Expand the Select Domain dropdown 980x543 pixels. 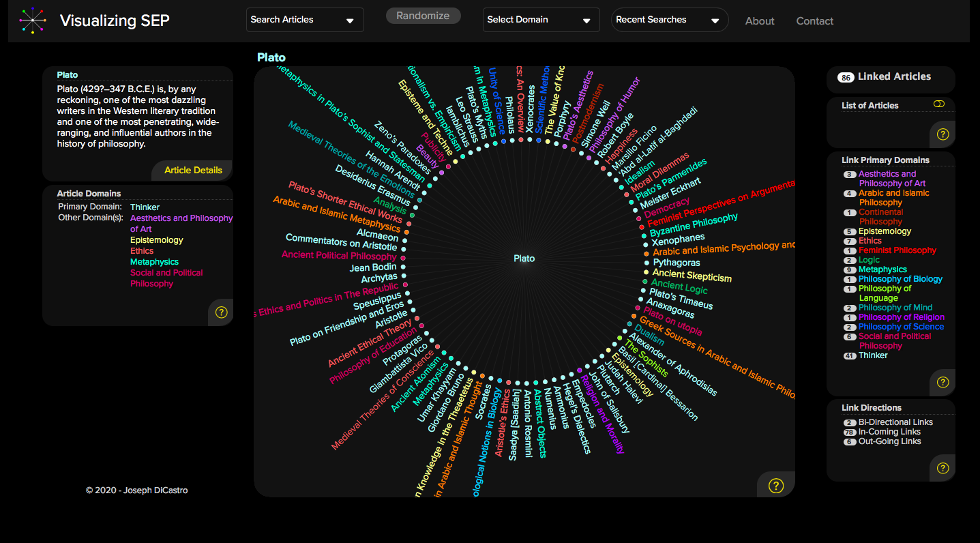point(541,20)
